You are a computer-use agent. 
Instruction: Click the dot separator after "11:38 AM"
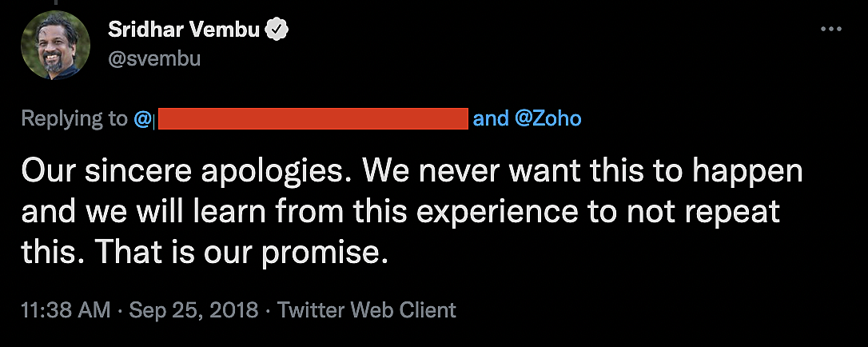pyautogui.click(x=119, y=310)
